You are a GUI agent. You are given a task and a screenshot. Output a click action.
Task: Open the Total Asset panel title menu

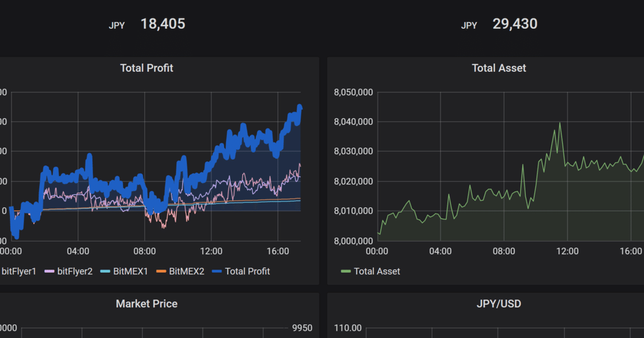[499, 67]
